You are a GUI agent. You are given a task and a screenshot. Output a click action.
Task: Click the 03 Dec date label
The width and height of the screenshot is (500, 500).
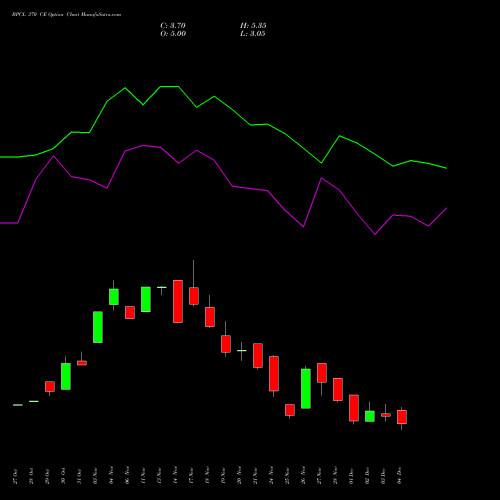coord(383,476)
